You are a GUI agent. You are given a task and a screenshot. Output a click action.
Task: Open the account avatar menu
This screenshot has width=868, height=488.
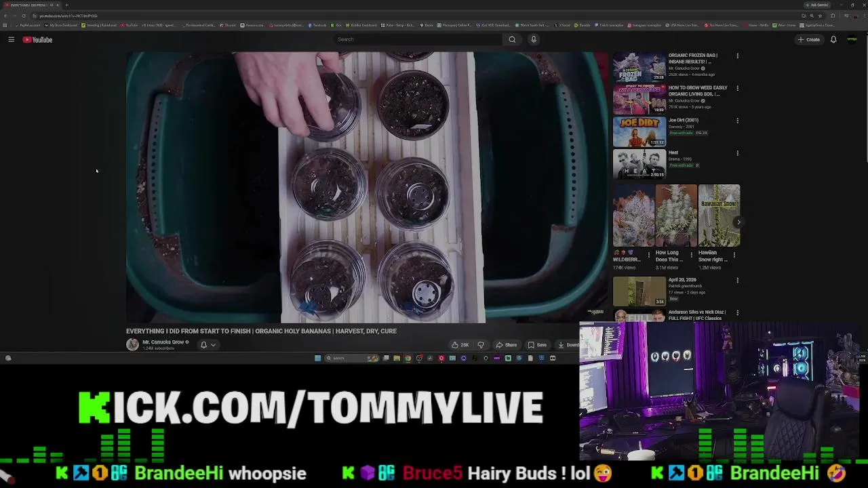click(852, 40)
